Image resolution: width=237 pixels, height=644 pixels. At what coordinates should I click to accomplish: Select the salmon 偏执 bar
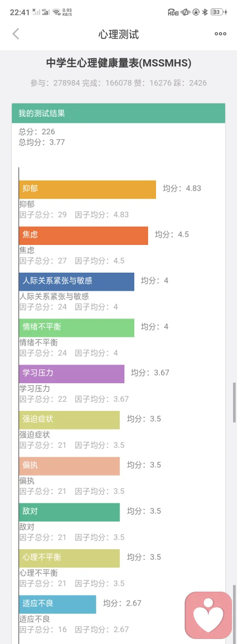70,466
